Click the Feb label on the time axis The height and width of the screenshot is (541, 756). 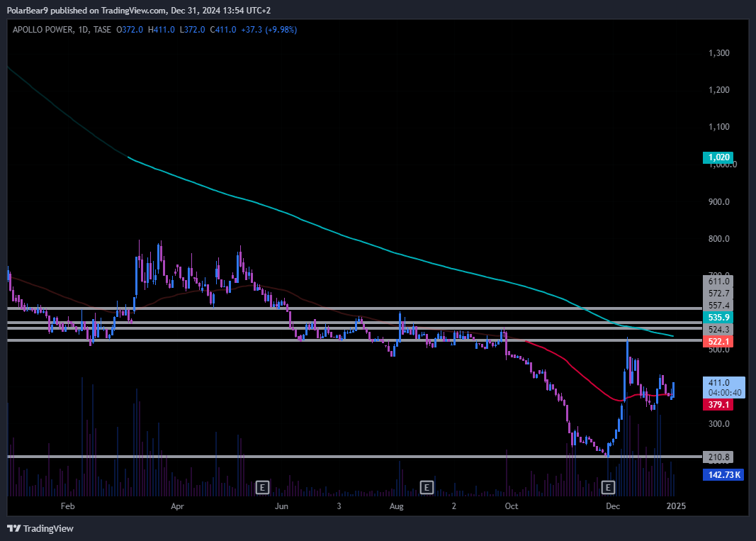click(x=67, y=506)
